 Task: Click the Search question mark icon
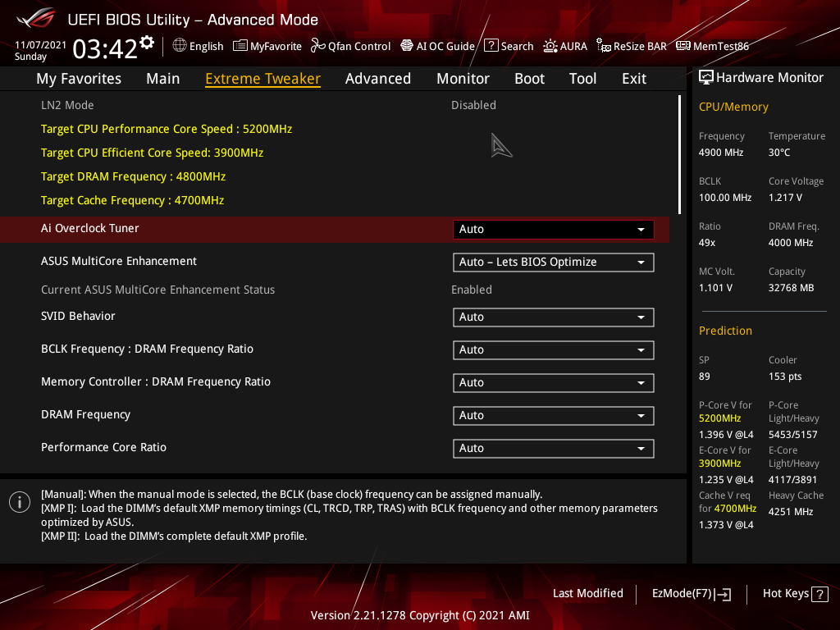[491, 46]
